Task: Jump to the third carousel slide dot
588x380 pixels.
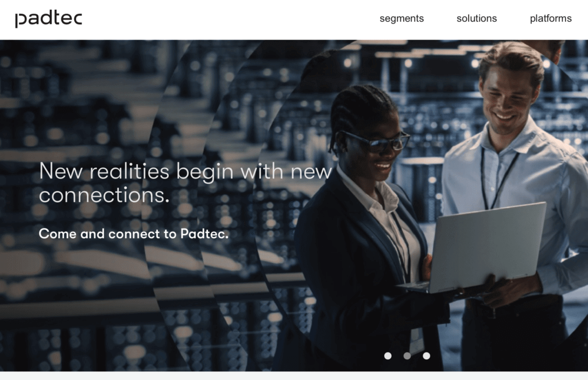Action: pos(427,356)
